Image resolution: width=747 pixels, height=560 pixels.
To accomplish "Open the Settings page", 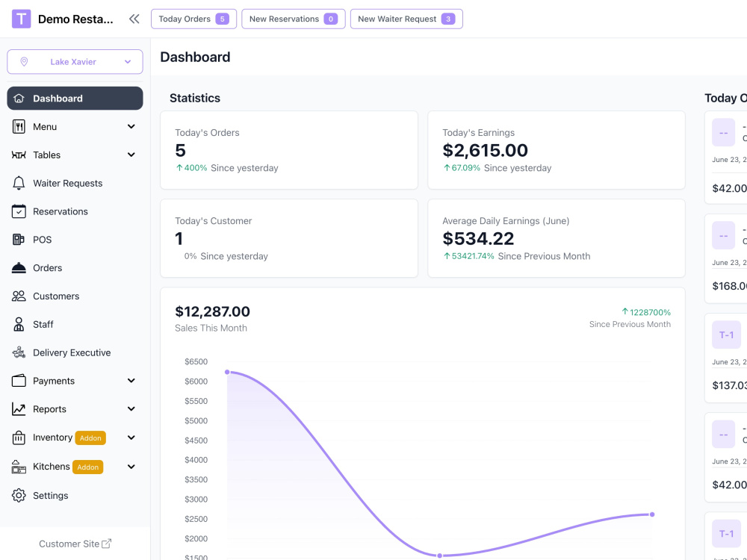I will tap(75, 495).
